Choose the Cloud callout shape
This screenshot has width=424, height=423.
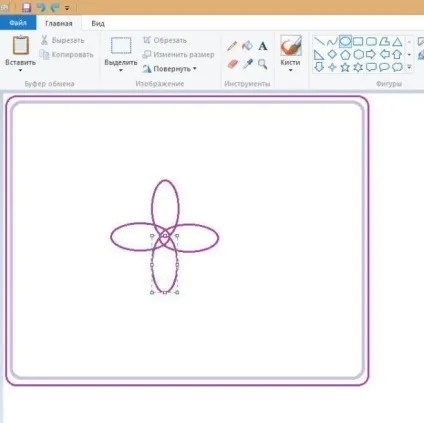tap(397, 67)
